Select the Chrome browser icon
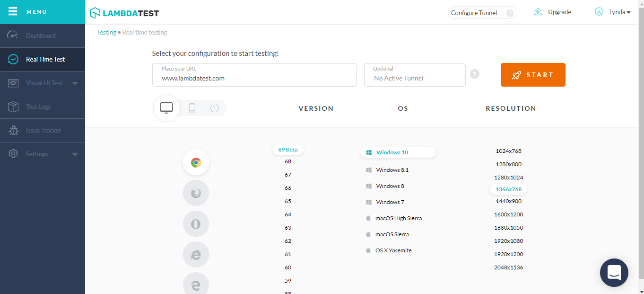This screenshot has height=294, width=644. (196, 162)
